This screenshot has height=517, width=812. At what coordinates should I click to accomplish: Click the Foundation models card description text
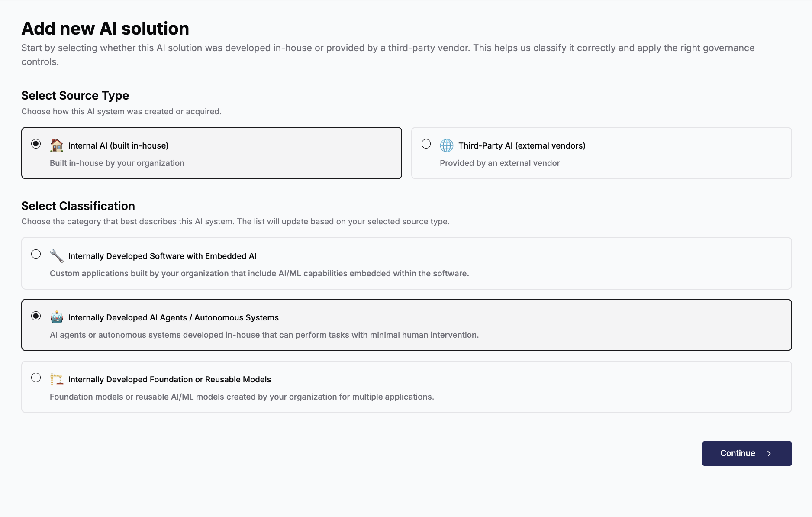[242, 397]
